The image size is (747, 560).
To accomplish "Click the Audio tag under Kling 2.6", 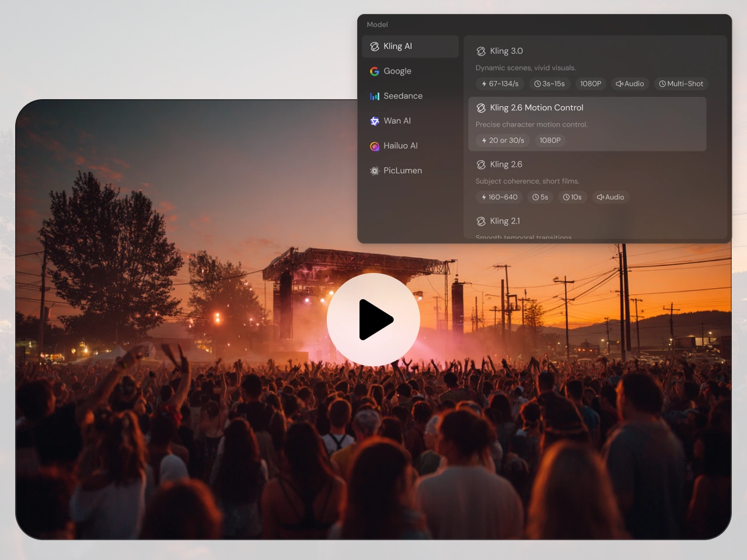I will 610,197.
